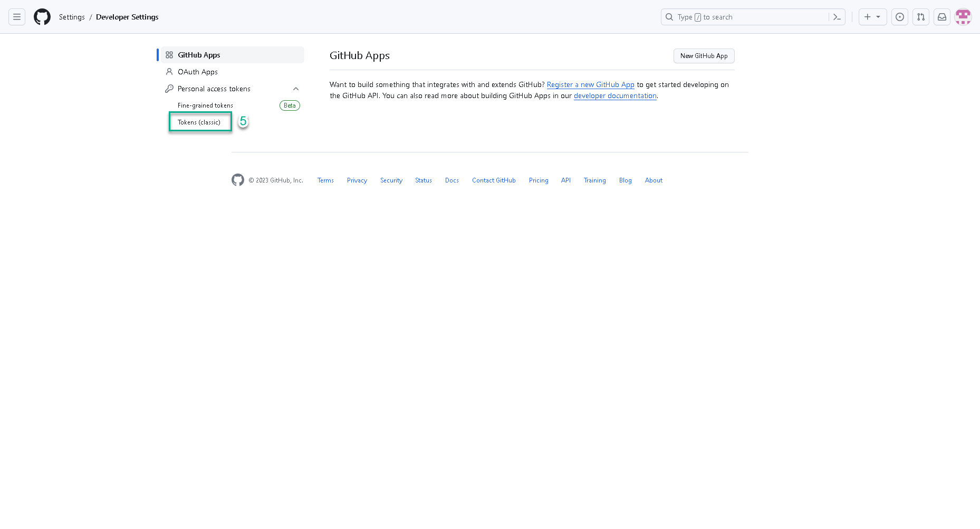The height and width of the screenshot is (529, 980).
Task: Open the command palette terminal icon
Action: pos(837,17)
